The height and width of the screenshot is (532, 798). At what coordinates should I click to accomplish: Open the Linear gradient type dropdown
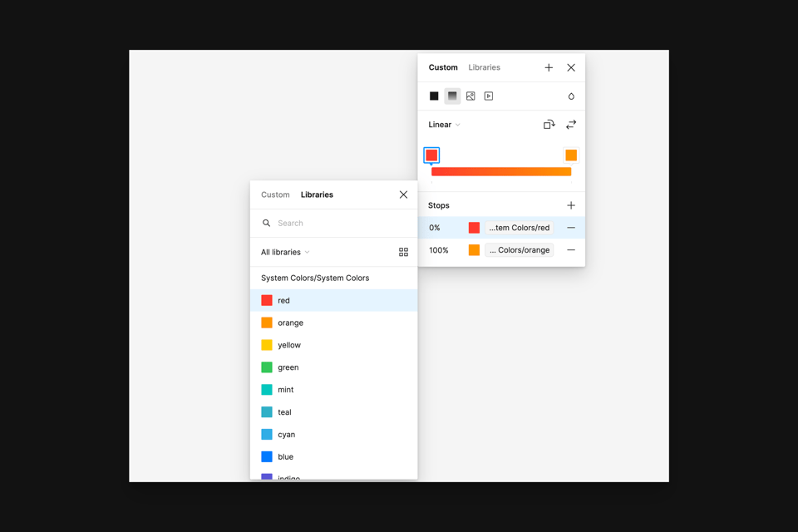[444, 125]
